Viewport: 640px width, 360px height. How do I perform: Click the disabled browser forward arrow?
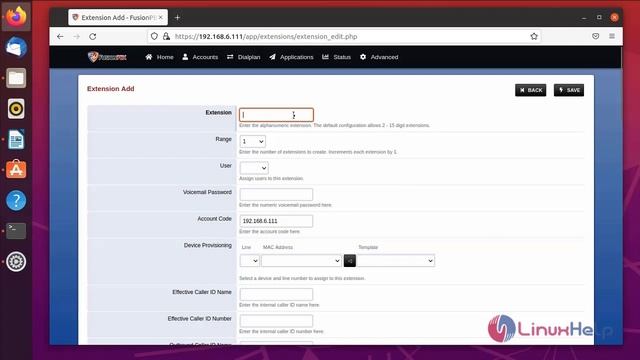[76, 36]
